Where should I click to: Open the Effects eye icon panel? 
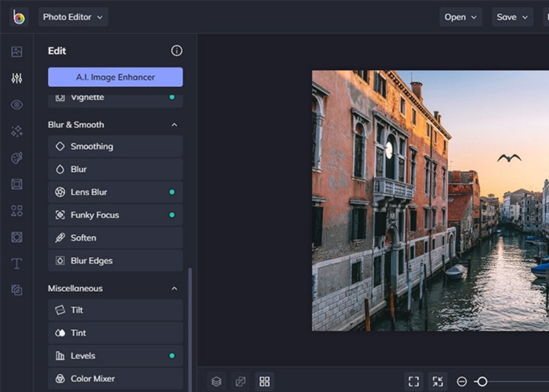point(16,105)
